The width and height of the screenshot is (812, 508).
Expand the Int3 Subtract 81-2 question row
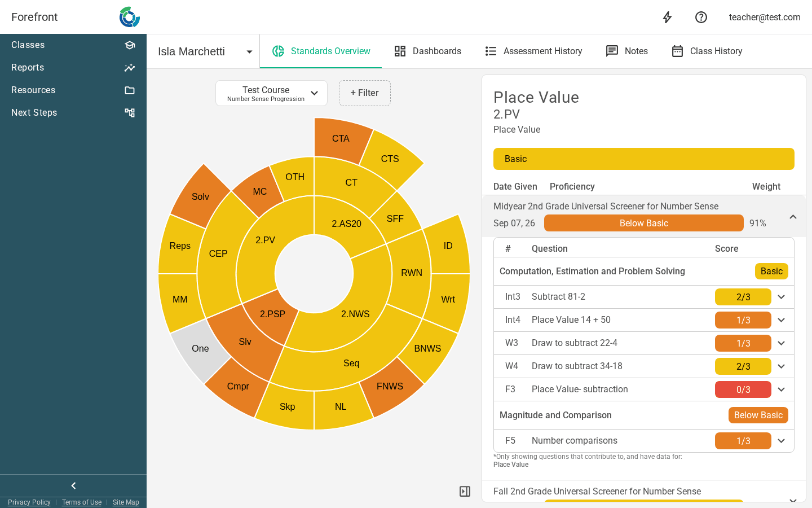(x=782, y=297)
